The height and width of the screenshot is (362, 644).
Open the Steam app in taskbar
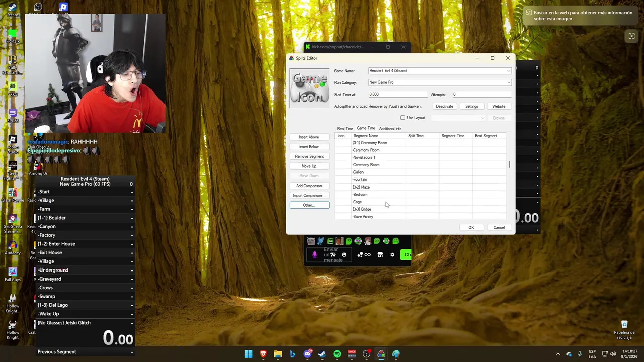322,354
